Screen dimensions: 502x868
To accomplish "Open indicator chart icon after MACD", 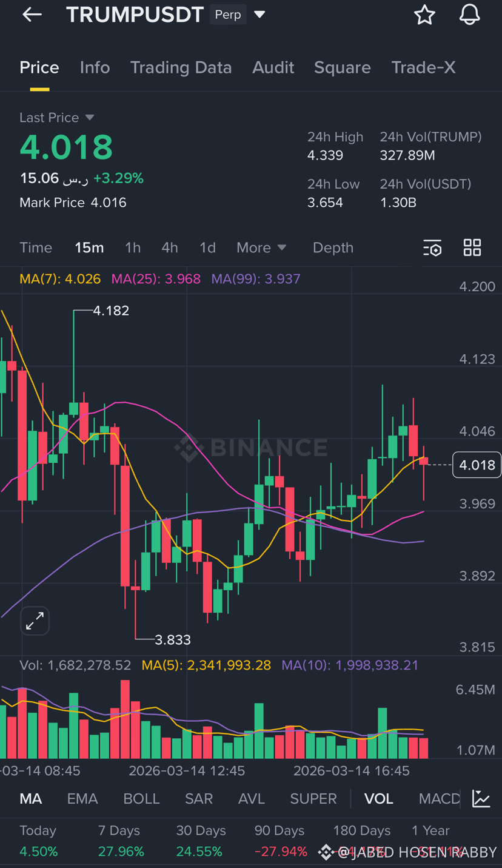I will 481,799.
